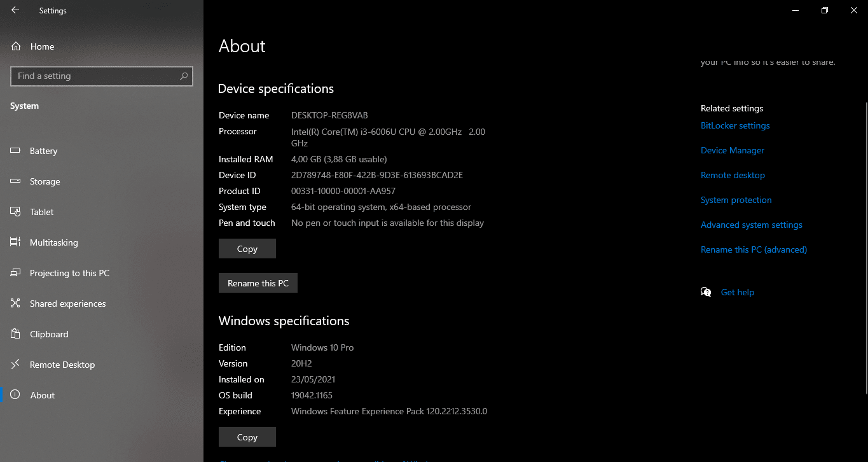Click the back arrow in Settings
The image size is (868, 462).
tap(15, 10)
